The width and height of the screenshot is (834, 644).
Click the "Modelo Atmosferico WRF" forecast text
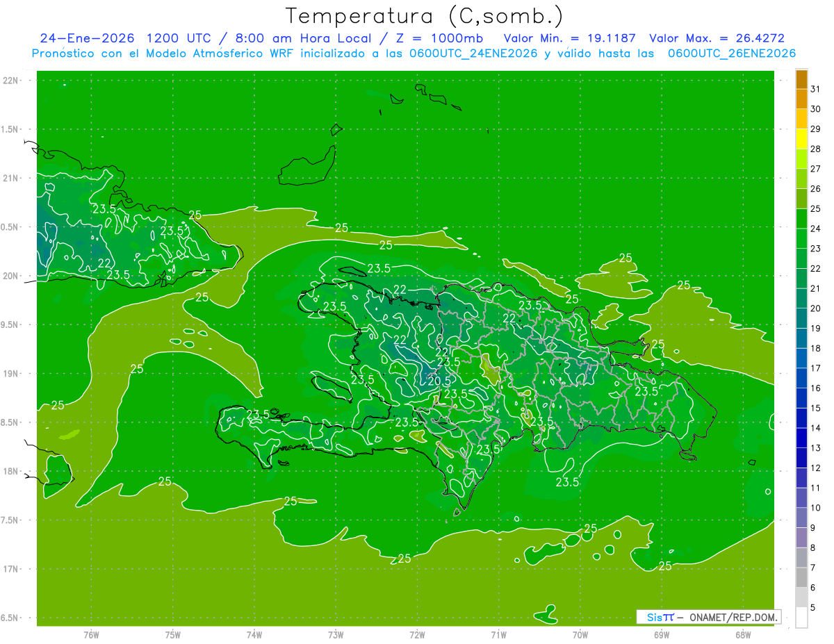tap(207, 53)
